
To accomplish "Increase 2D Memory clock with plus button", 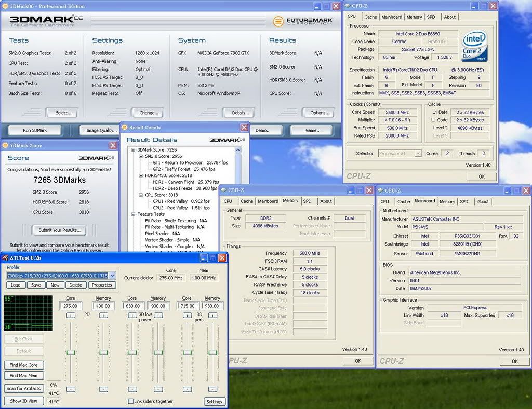I will click(103, 316).
